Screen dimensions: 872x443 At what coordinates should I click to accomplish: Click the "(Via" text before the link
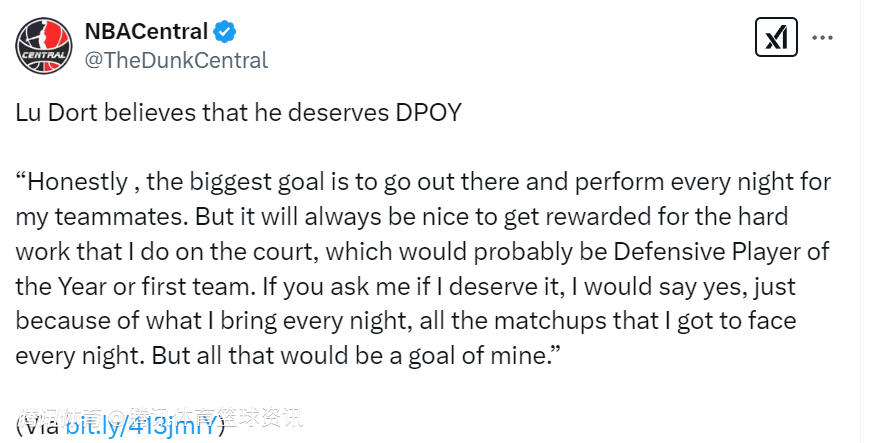pos(36,426)
